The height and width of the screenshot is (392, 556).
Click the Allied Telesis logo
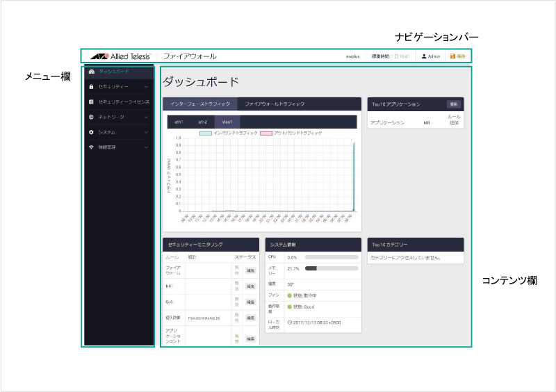(x=120, y=56)
